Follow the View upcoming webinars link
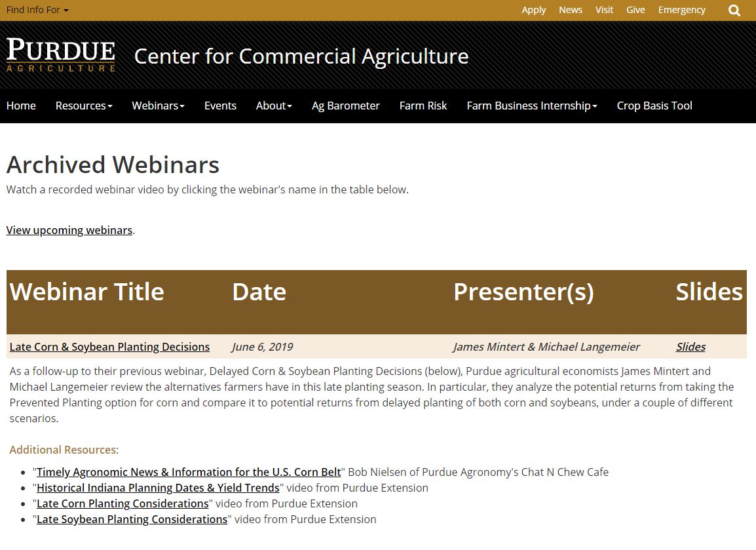 [x=69, y=230]
